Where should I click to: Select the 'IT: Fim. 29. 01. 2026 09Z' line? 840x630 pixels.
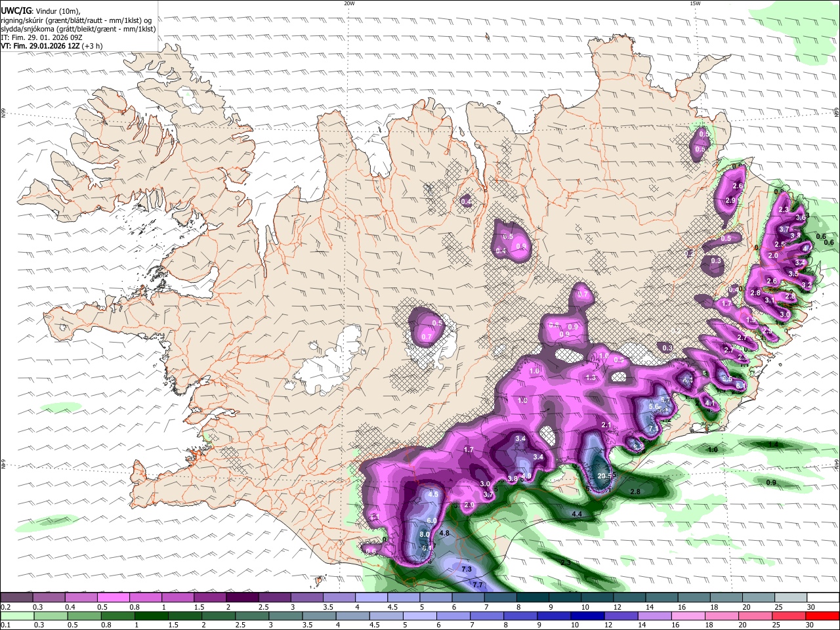point(41,38)
